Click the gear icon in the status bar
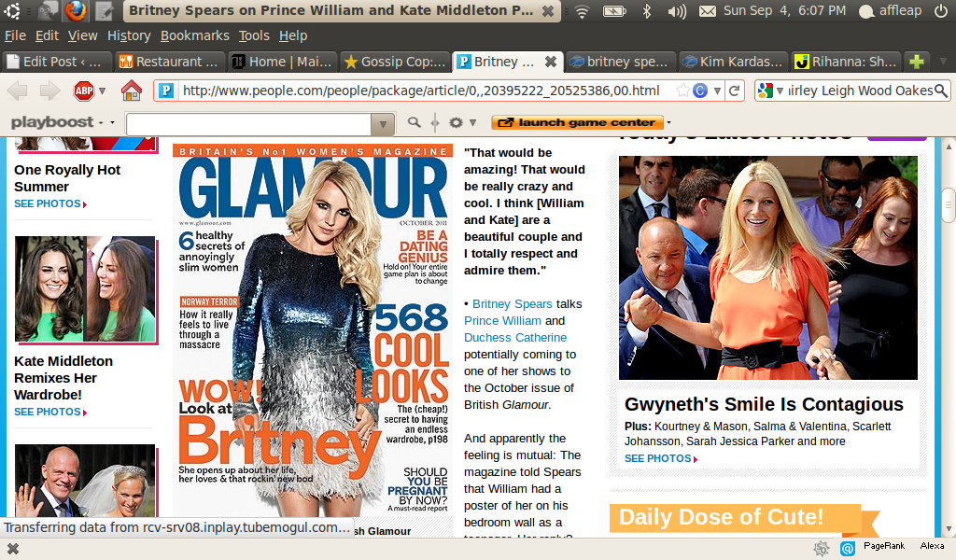The image size is (956, 560). tap(822, 549)
